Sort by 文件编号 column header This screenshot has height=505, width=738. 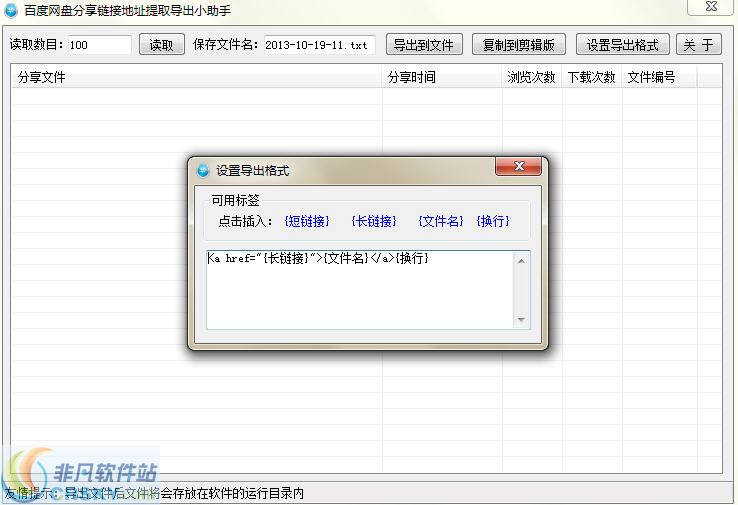coord(659,77)
